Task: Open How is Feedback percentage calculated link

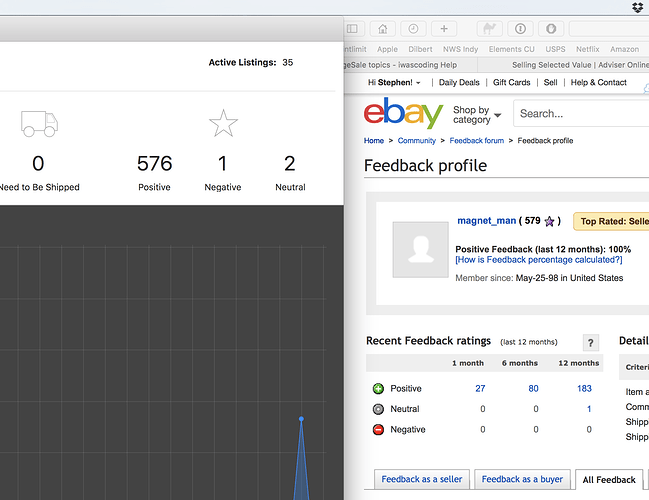Action: coord(538,260)
